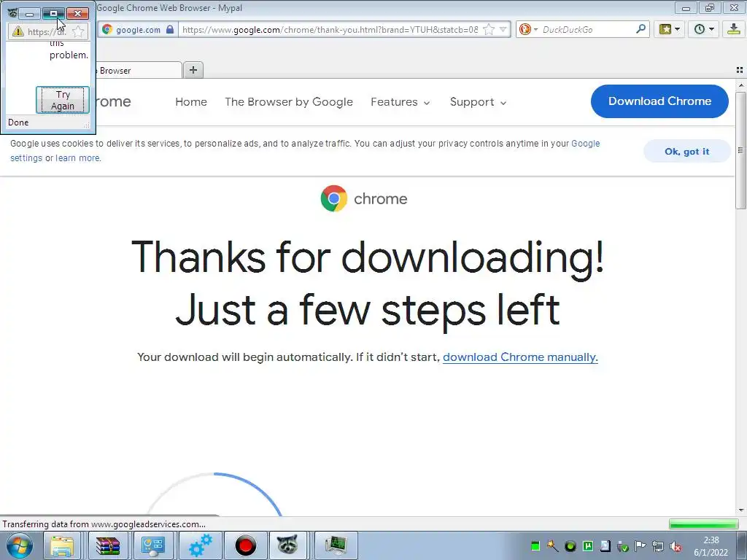747x560 pixels.
Task: Expand the bookmarks button dropdown arrow
Action: pyautogui.click(x=677, y=29)
